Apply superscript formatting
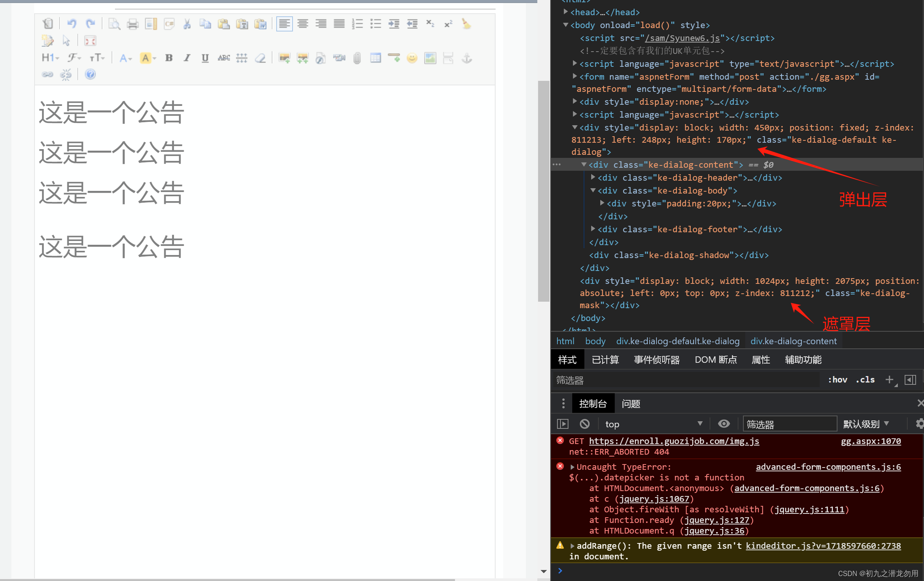The width and height of the screenshot is (924, 581). 448,24
